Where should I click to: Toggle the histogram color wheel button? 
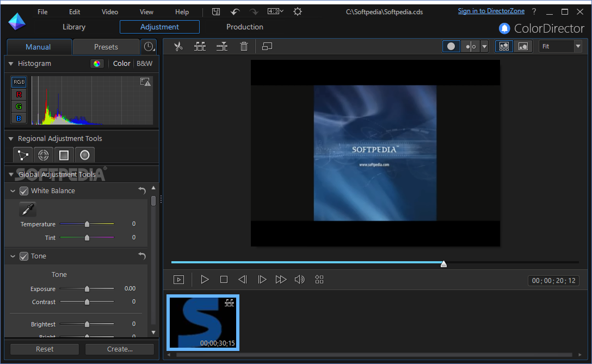pyautogui.click(x=97, y=64)
